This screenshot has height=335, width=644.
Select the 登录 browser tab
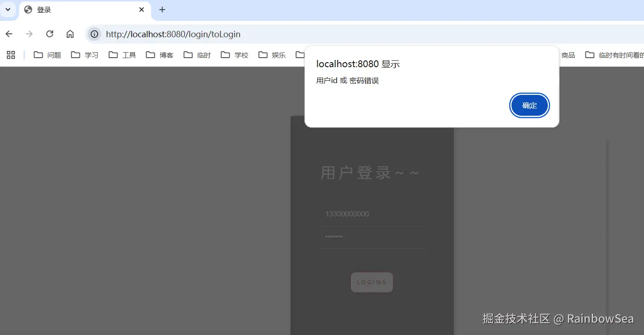[x=85, y=10]
